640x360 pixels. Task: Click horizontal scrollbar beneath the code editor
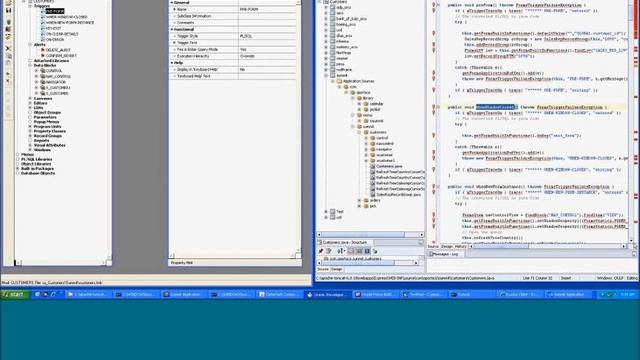coord(548,247)
